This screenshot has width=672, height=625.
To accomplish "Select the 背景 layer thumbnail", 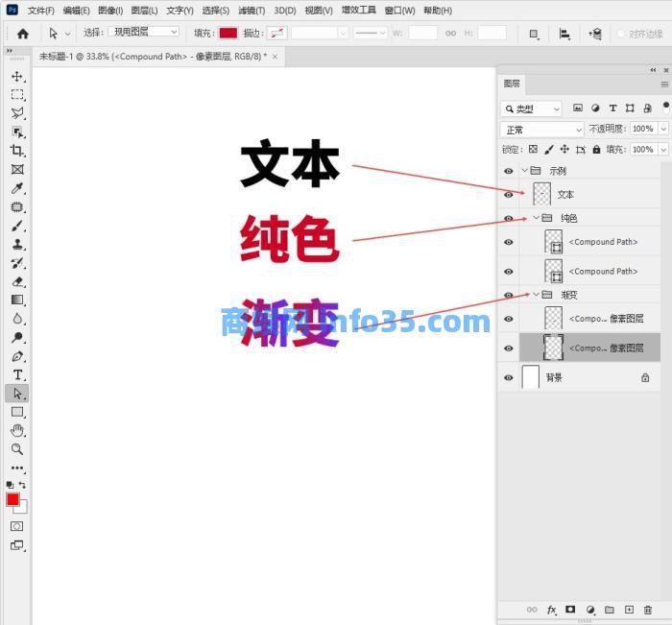I will tap(531, 377).
